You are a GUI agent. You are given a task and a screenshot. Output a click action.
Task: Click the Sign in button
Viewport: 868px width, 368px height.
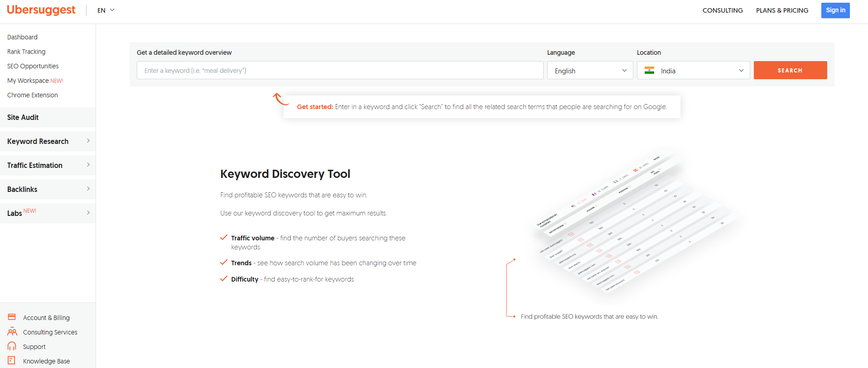click(835, 10)
